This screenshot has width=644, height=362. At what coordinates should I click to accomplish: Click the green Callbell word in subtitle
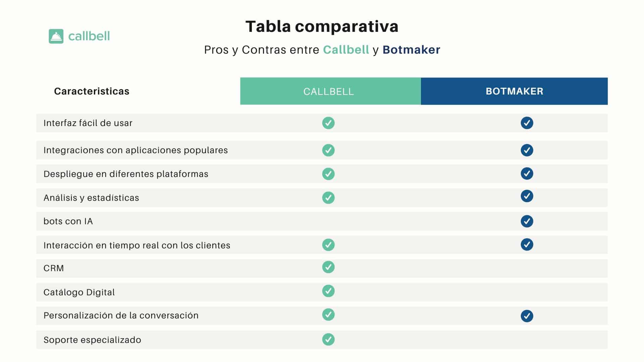click(x=346, y=50)
